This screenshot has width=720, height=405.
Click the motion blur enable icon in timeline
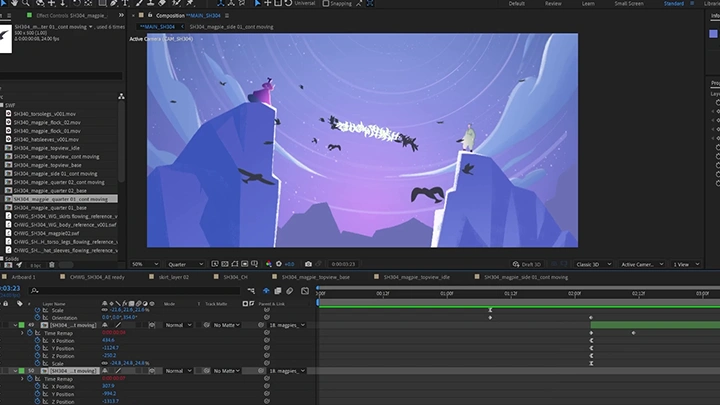pyautogui.click(x=290, y=291)
